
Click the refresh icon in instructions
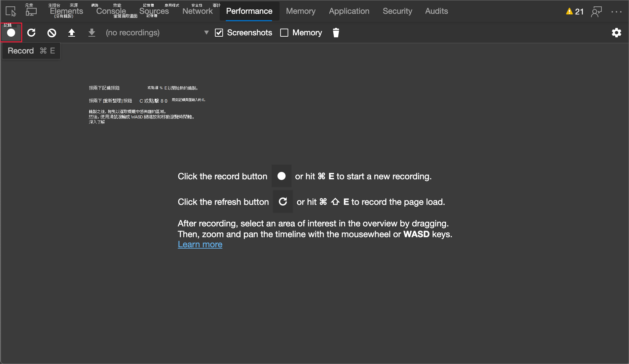point(283,202)
